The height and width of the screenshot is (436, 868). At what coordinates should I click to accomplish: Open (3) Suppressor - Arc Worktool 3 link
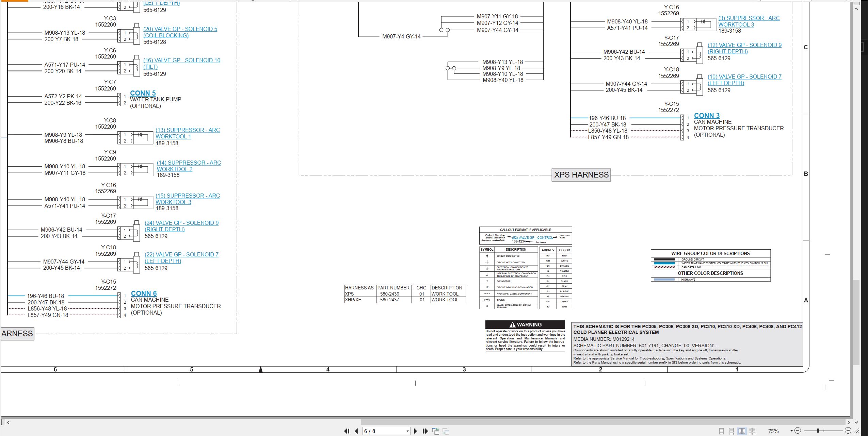[749, 21]
